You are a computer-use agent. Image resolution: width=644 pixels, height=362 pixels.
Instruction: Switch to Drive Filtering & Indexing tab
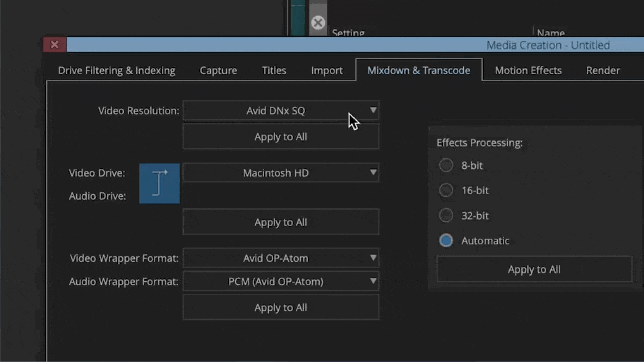117,71
